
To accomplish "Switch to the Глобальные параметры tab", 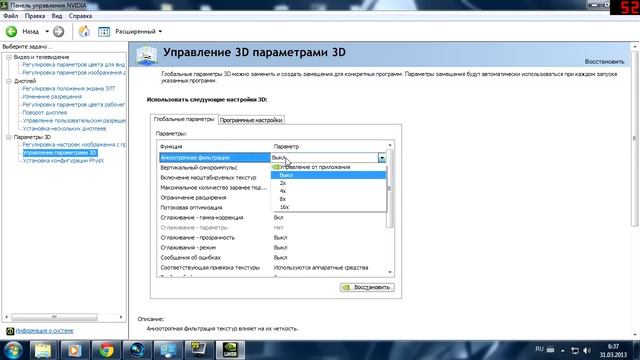I will 184,119.
